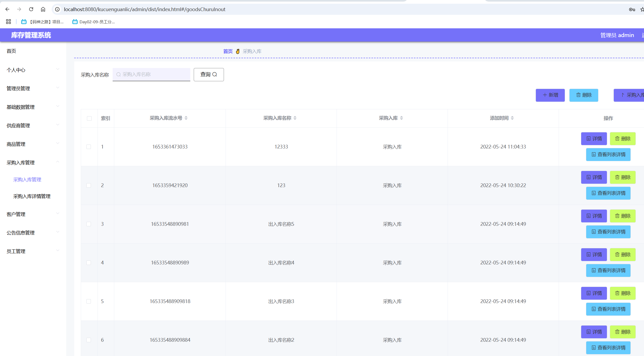Select the 采购入库管理 submenu item

pyautogui.click(x=27, y=179)
